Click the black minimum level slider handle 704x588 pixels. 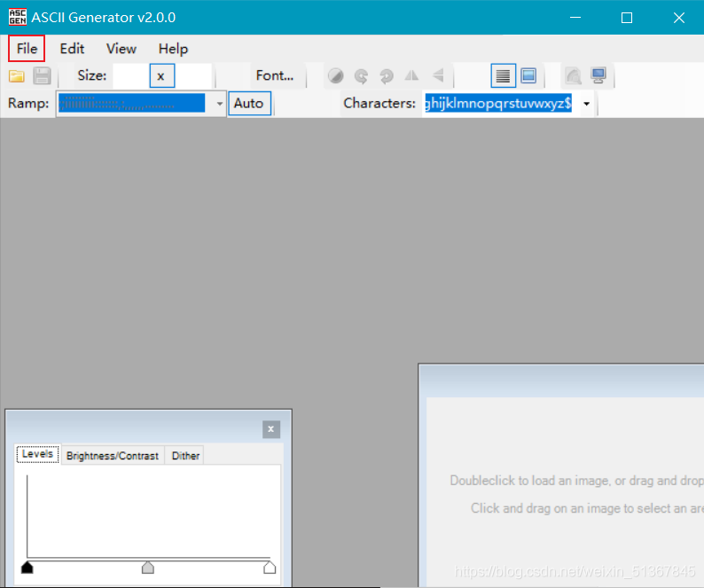click(x=27, y=568)
